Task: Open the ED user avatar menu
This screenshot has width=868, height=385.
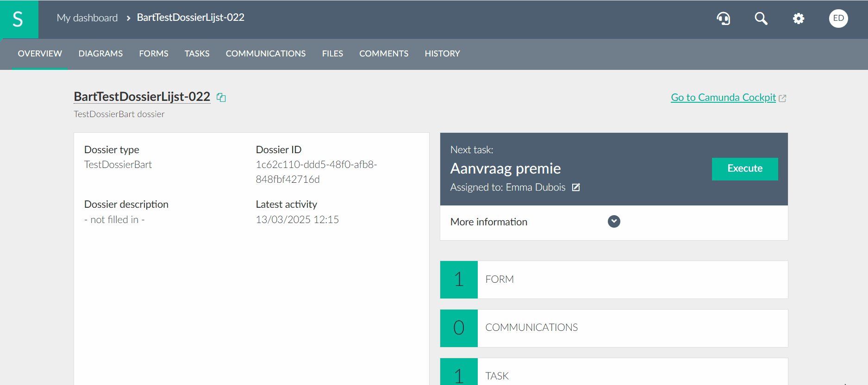Action: tap(838, 19)
